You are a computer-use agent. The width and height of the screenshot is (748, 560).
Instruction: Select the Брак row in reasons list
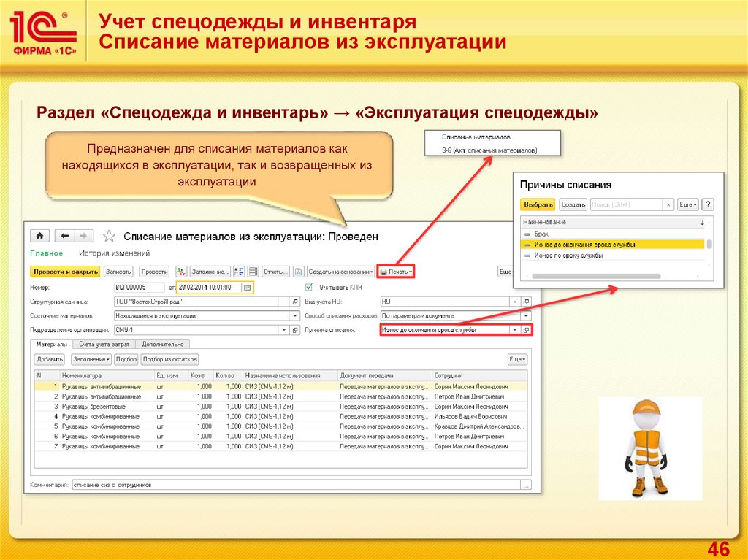click(541, 234)
